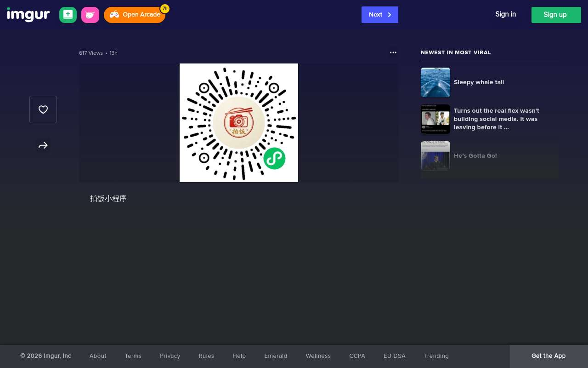Image resolution: width=588 pixels, height=368 pixels.
Task: Open the Terms footer link
Action: pos(133,356)
